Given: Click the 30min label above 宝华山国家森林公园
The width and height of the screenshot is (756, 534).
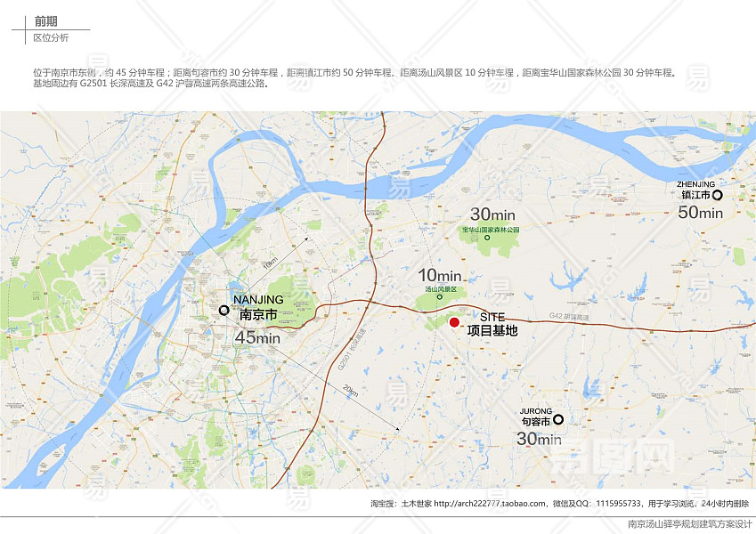Looking at the screenshot, I should pyautogui.click(x=492, y=214).
